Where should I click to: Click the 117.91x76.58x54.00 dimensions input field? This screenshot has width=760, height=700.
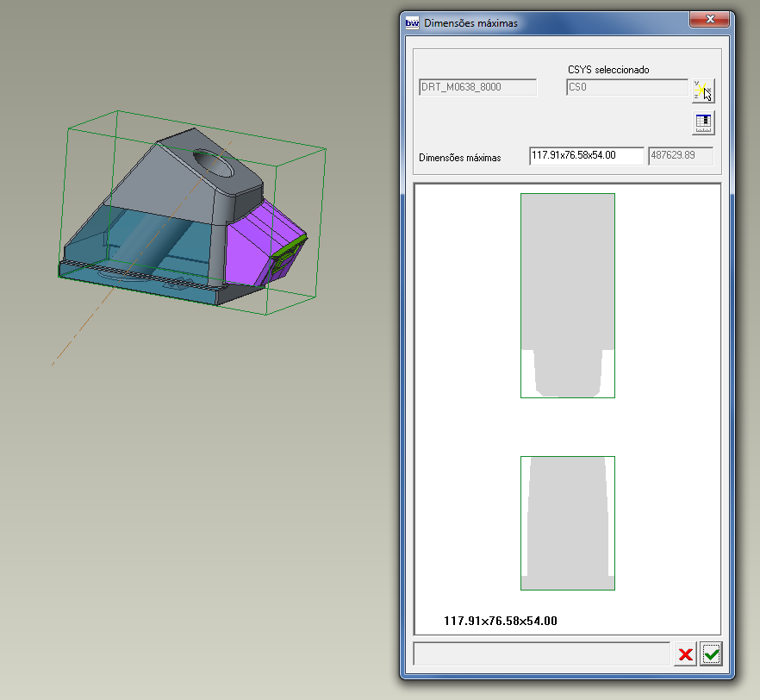point(587,156)
